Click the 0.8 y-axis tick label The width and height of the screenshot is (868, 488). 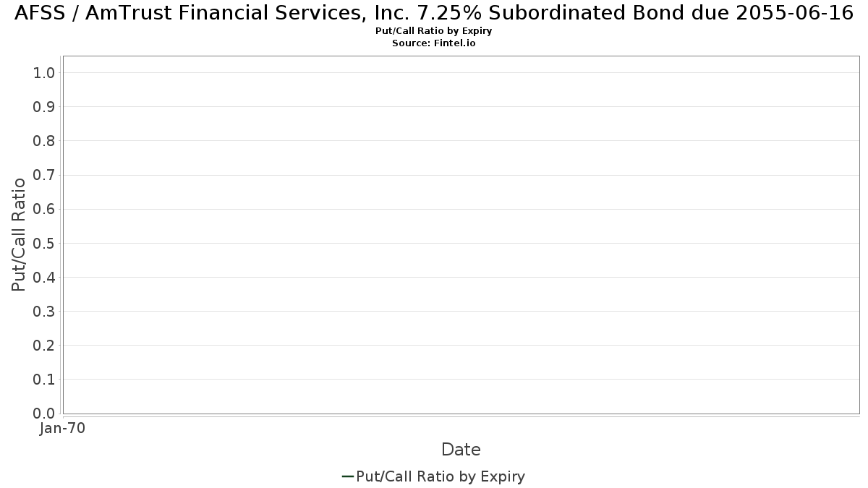[x=44, y=140]
